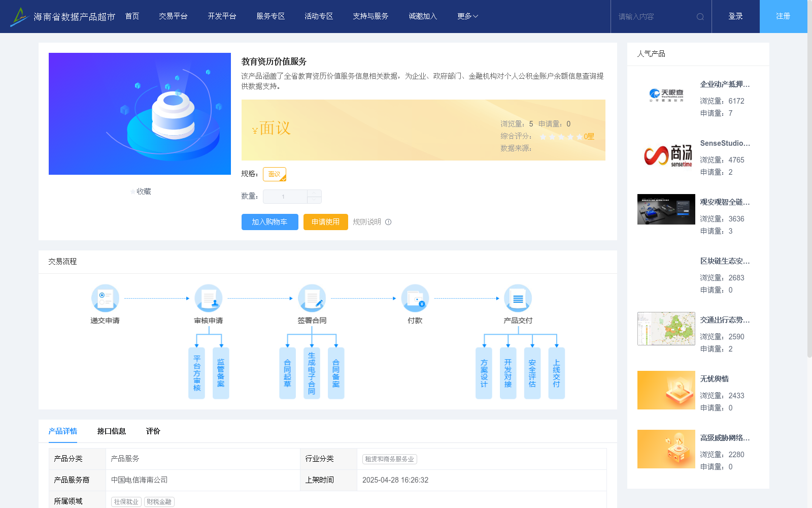Click the 审核申请 step icon
The height and width of the screenshot is (508, 812).
coord(209,298)
